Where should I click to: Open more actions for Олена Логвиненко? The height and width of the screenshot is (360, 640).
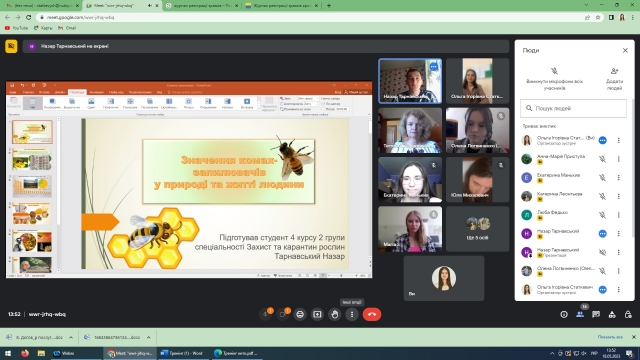[619, 271]
